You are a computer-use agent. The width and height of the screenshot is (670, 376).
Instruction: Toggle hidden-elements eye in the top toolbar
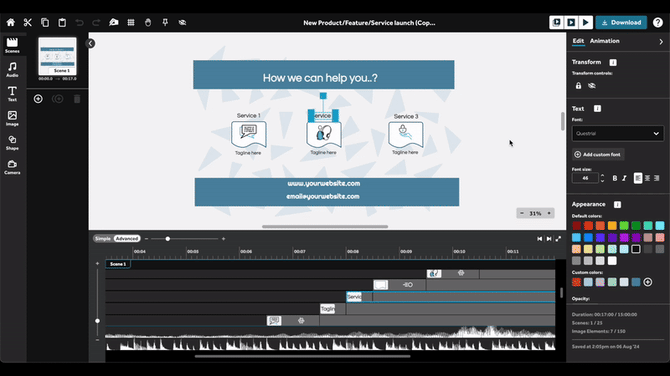(182, 23)
